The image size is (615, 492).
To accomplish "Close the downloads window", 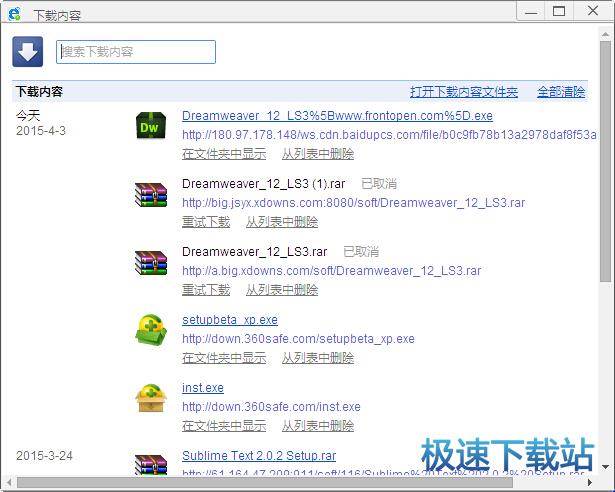I will 593,11.
